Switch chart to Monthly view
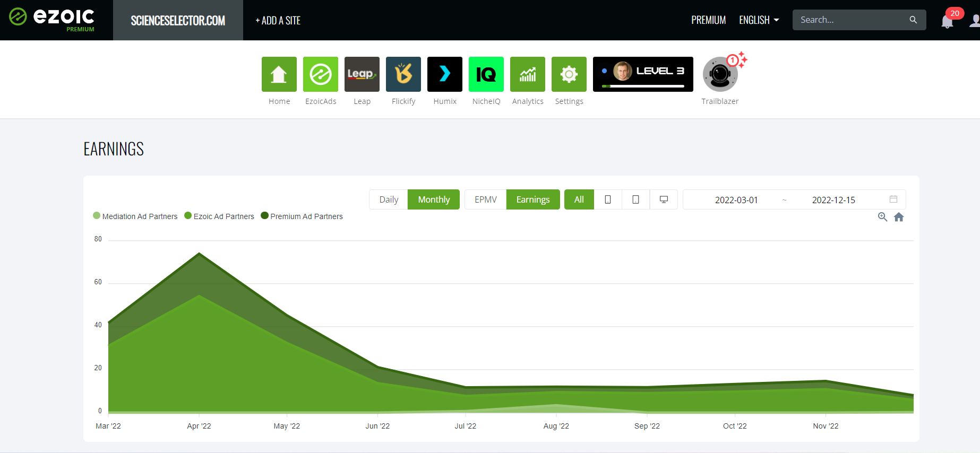 (434, 199)
